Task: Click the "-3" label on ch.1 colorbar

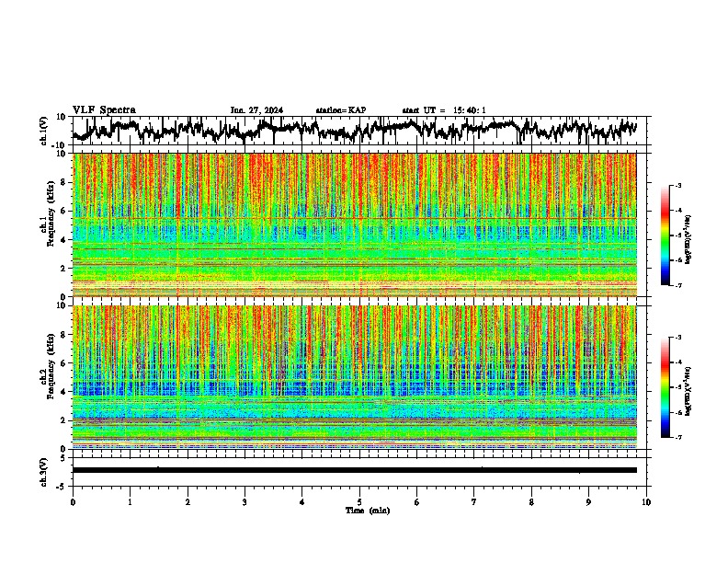Action: tap(677, 186)
